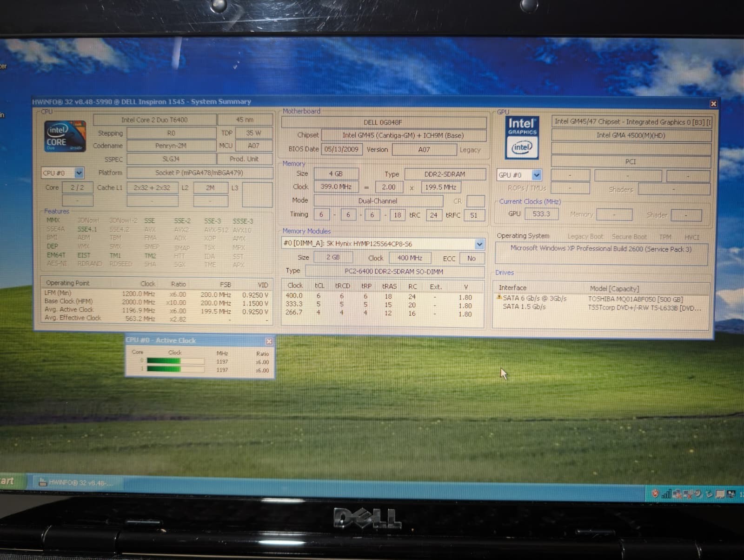Screen dimensions: 744x560
Task: Click the Prod. Unit field
Action: pos(245,159)
